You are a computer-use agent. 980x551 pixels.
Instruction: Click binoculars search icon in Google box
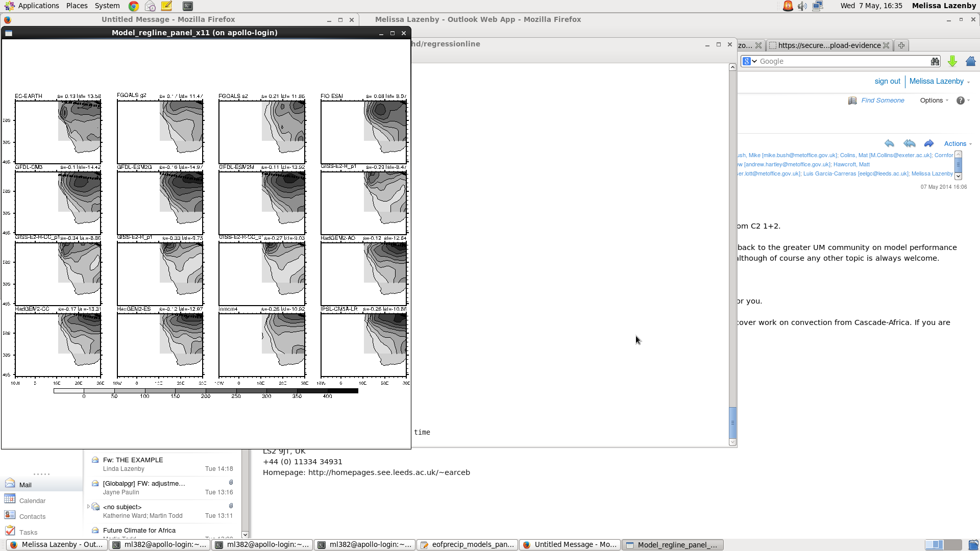[935, 61]
